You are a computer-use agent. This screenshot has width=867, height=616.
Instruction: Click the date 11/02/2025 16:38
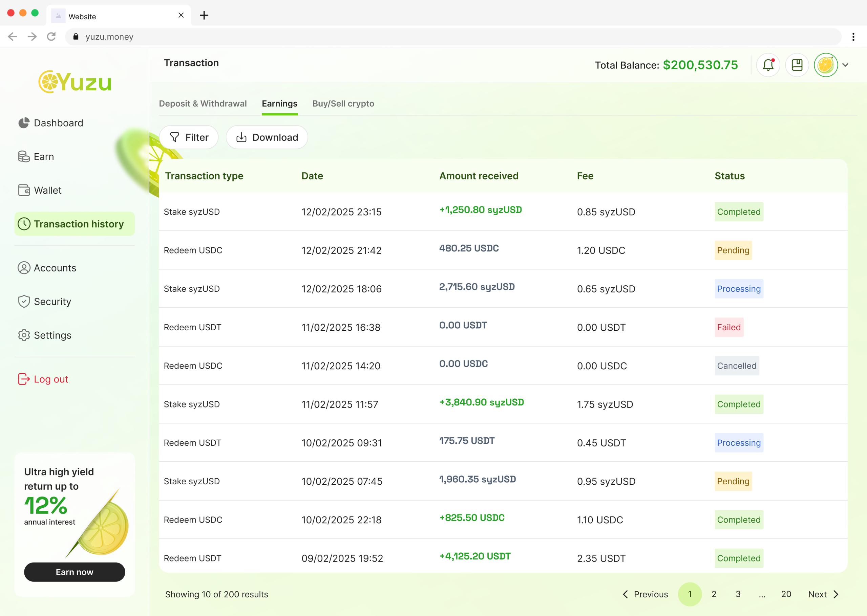(341, 327)
